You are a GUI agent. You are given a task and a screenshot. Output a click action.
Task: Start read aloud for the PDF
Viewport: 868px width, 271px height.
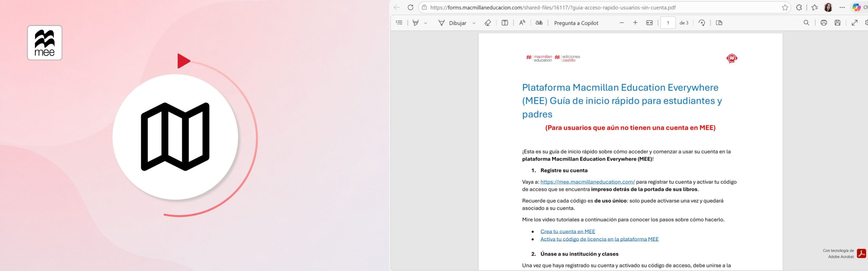coord(522,23)
